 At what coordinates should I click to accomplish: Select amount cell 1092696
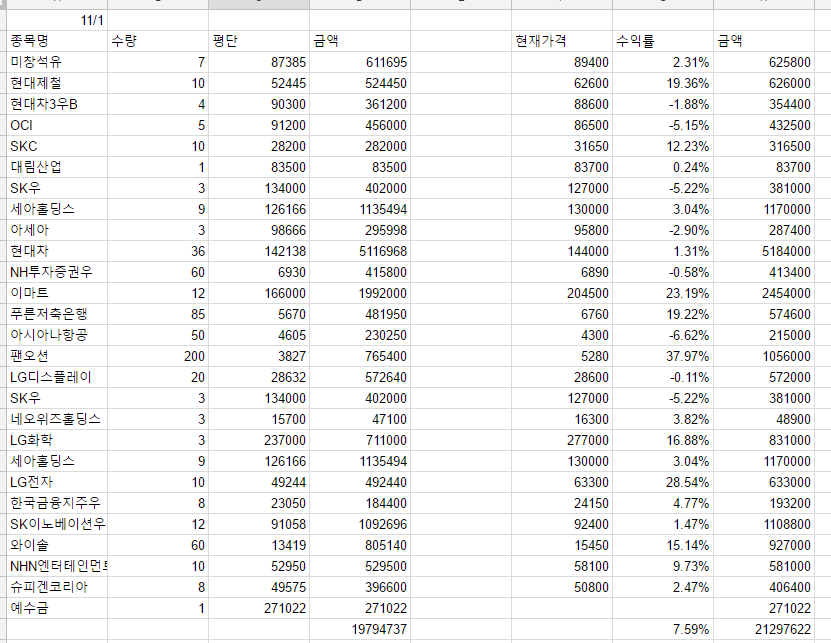[360, 524]
